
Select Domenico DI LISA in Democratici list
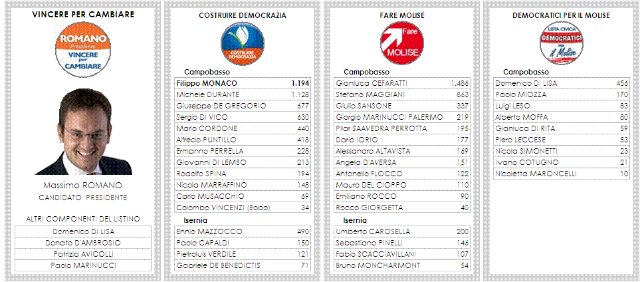[x=561, y=83]
